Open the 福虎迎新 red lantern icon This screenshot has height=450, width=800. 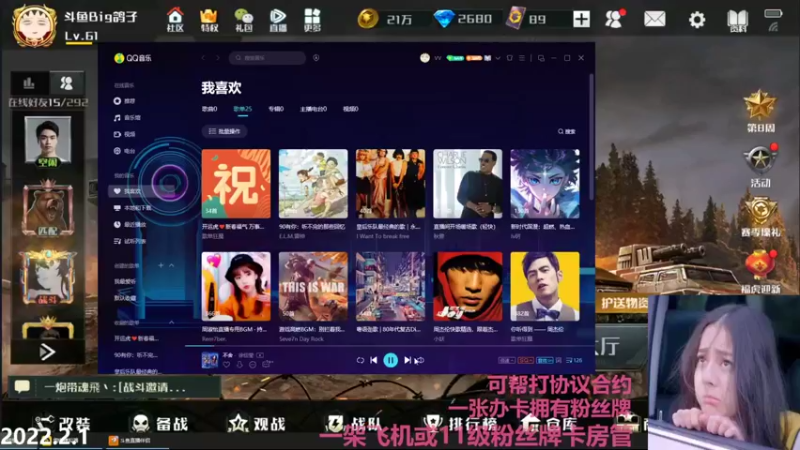click(x=760, y=272)
